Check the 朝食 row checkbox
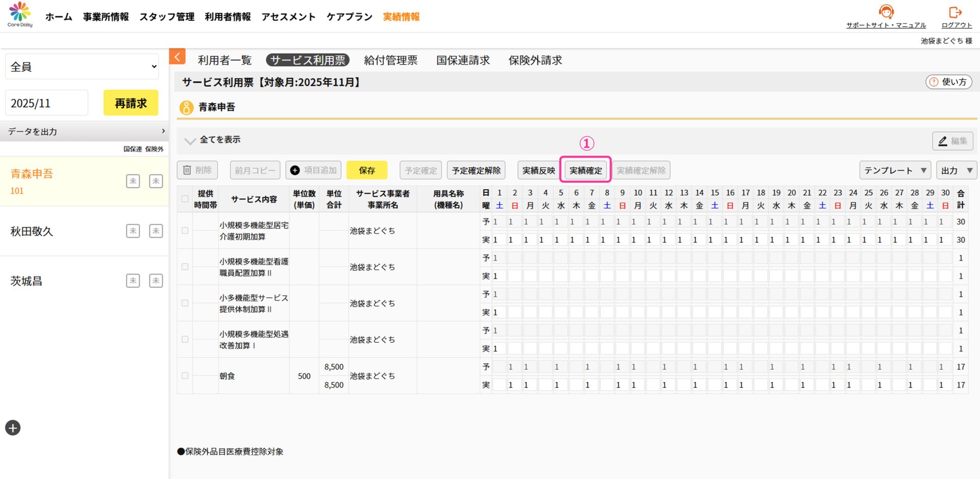980x479 pixels. (185, 375)
